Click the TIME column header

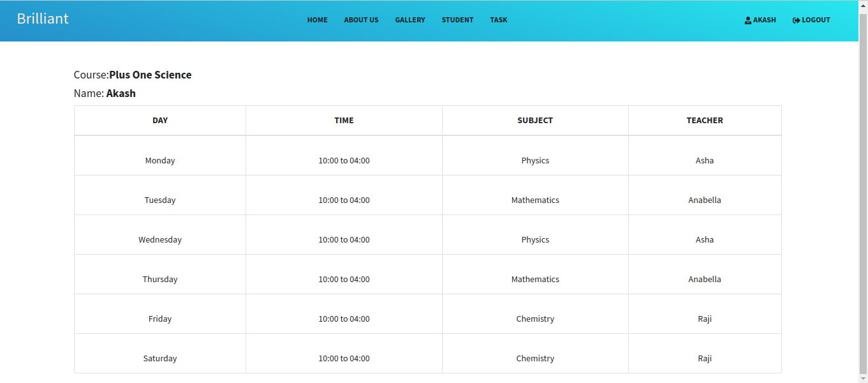pos(344,120)
